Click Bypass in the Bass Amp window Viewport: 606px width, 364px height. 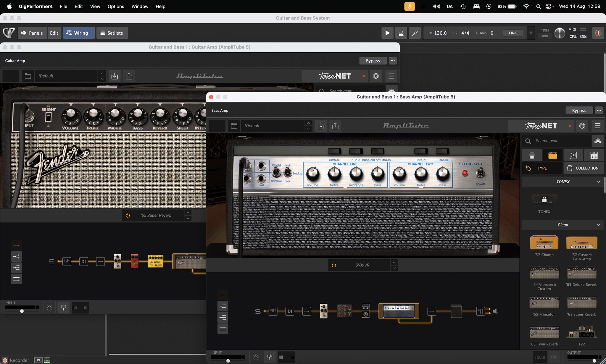click(579, 111)
